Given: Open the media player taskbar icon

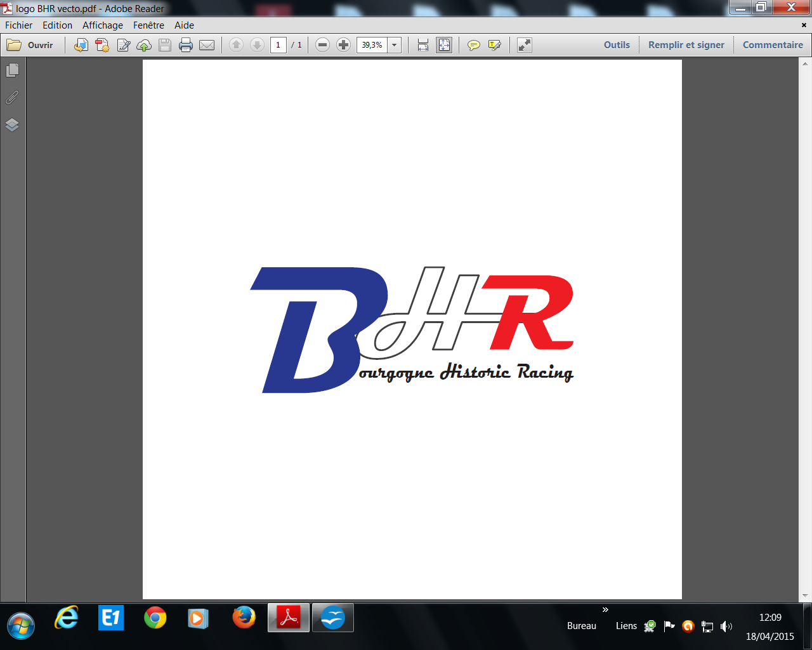Looking at the screenshot, I should click(199, 618).
